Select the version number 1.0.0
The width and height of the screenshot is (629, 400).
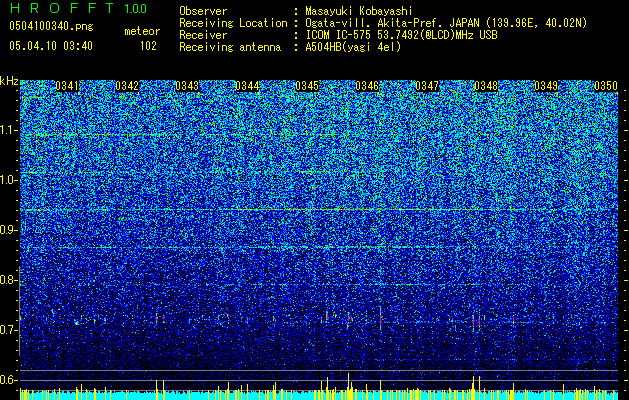136,9
